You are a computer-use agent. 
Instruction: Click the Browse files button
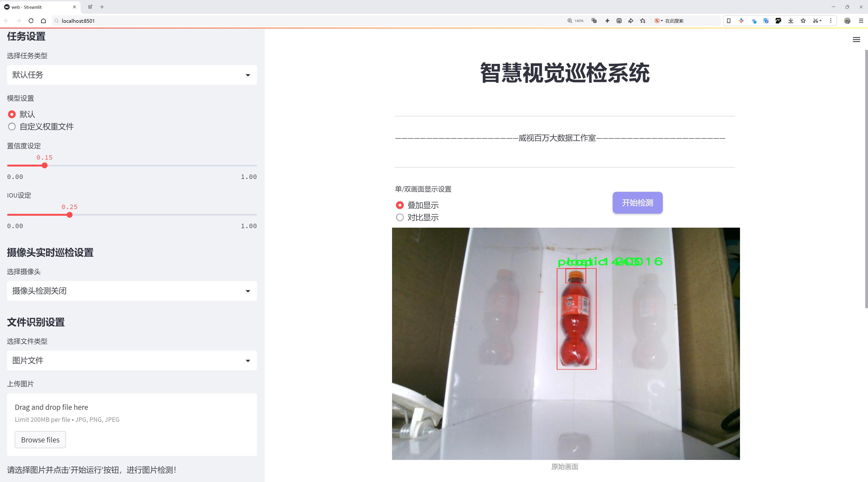(x=40, y=440)
